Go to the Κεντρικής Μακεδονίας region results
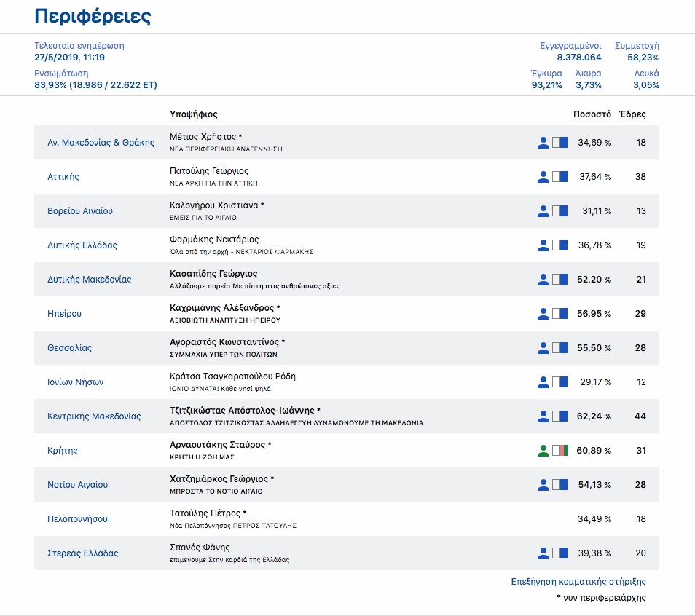 click(x=94, y=416)
